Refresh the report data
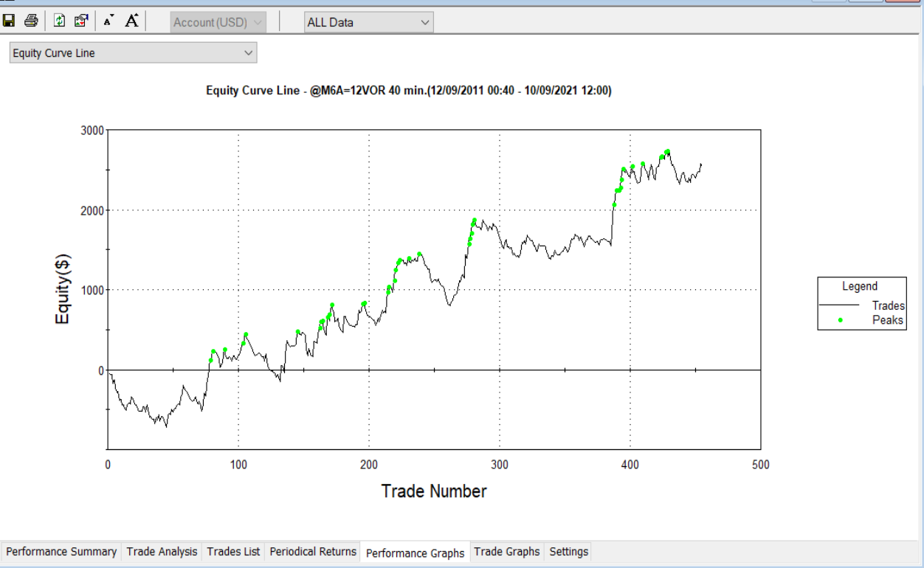Image resolution: width=924 pixels, height=568 pixels. 60,21
